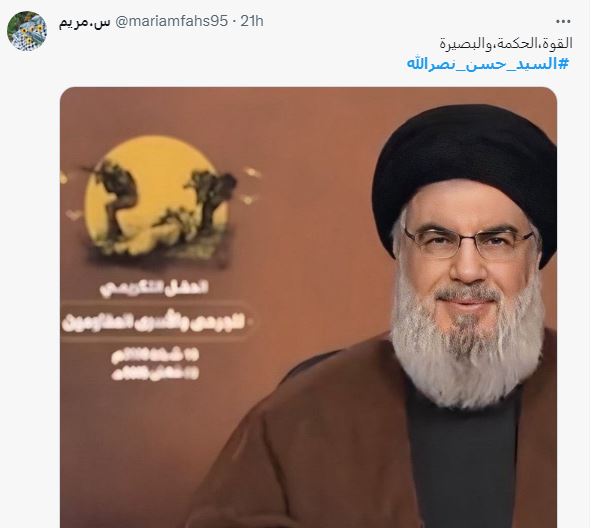Viewport: 593px width, 528px height.
Task: Click the eyeglasses in the attached photo
Action: pos(469,241)
